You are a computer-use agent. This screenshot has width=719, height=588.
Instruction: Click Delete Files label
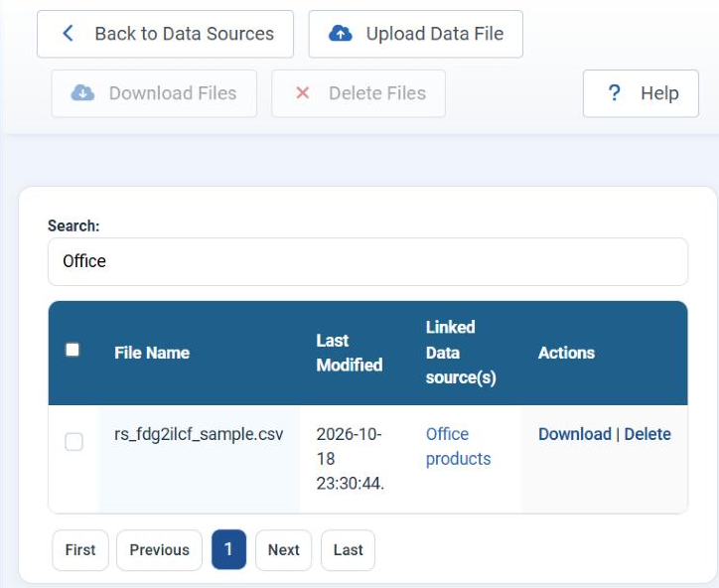point(377,93)
